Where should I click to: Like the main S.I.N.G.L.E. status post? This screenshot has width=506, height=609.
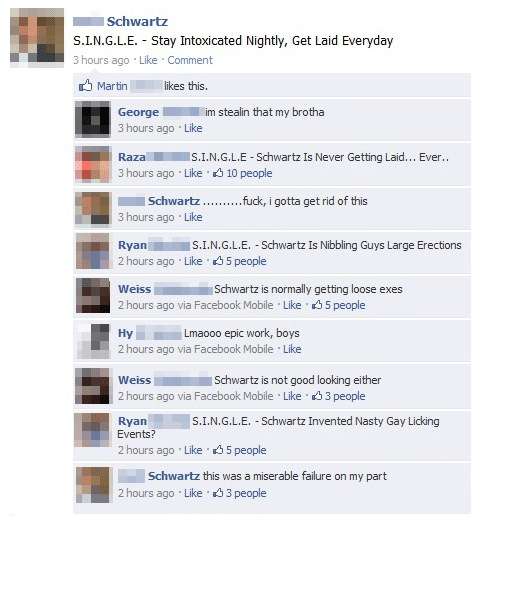148,60
